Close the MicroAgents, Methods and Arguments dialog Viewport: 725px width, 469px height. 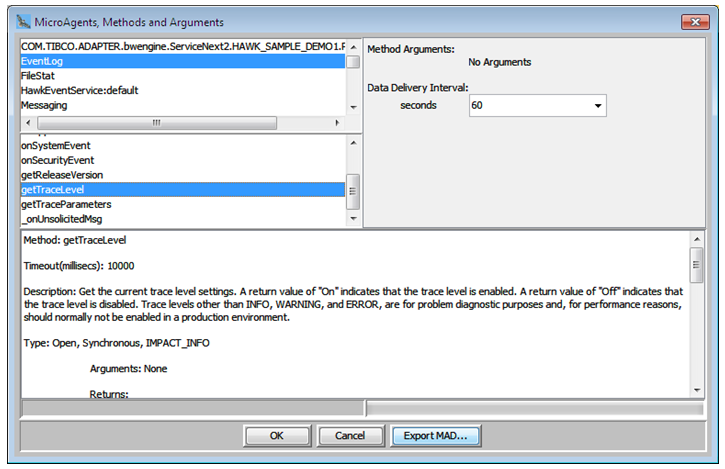pyautogui.click(x=695, y=22)
